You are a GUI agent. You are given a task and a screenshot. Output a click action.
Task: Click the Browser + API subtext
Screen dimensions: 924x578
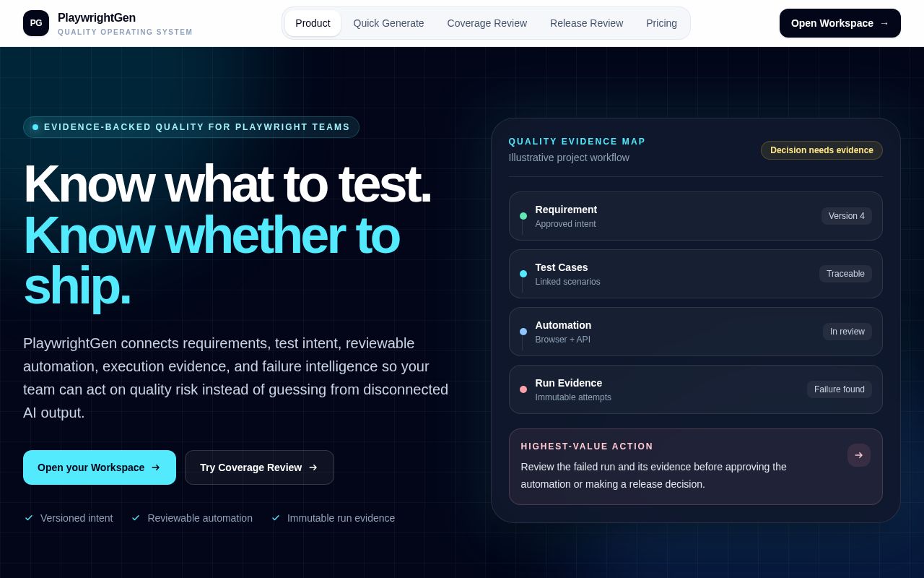click(x=563, y=340)
